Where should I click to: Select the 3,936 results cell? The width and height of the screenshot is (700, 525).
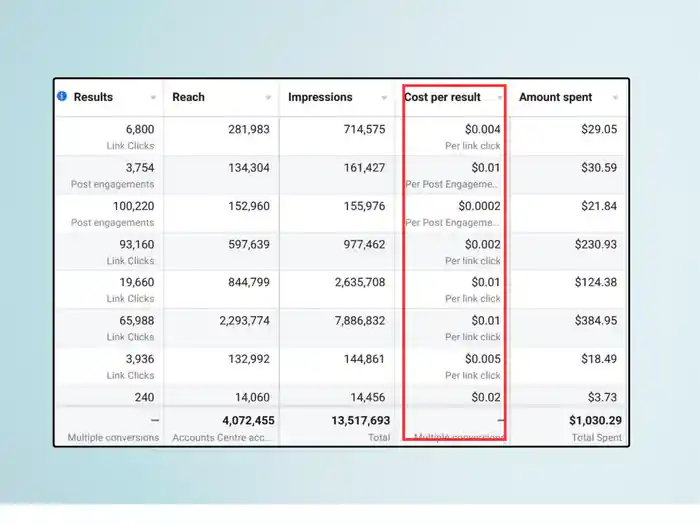pyautogui.click(x=140, y=359)
